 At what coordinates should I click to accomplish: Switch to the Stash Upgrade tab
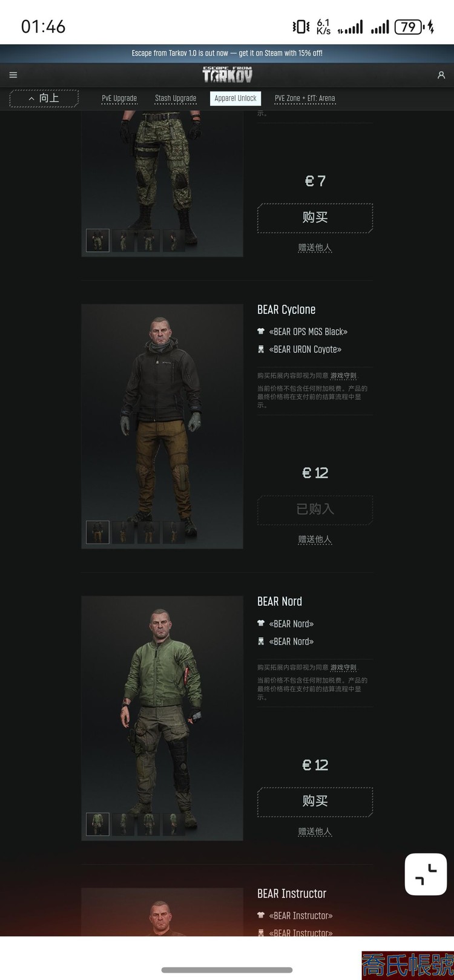[x=176, y=98]
